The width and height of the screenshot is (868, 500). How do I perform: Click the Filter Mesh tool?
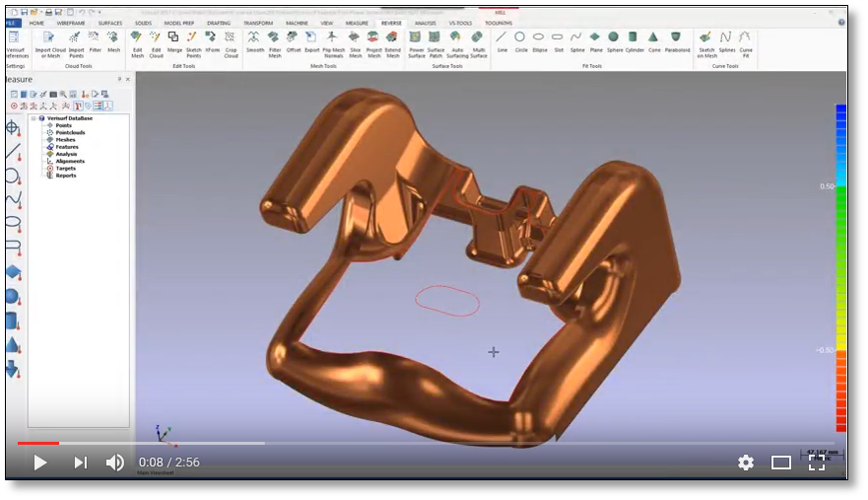tap(275, 44)
